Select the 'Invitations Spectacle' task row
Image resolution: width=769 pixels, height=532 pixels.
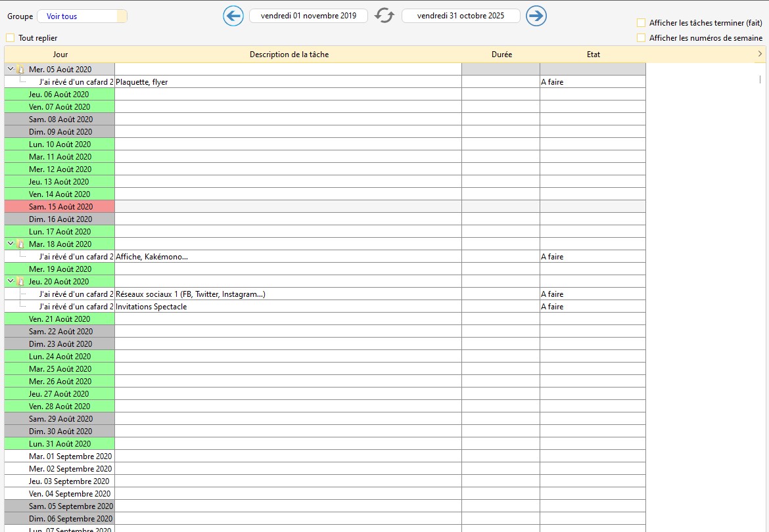point(151,307)
